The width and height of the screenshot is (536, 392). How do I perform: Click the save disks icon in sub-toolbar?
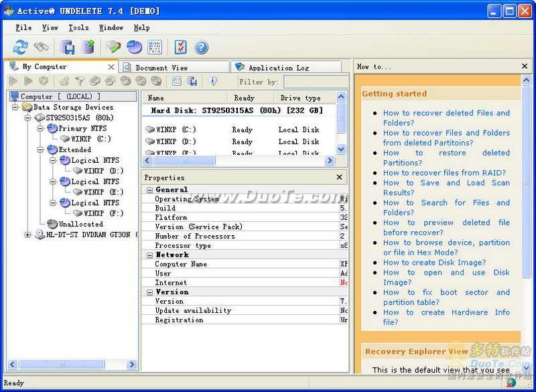[192, 81]
